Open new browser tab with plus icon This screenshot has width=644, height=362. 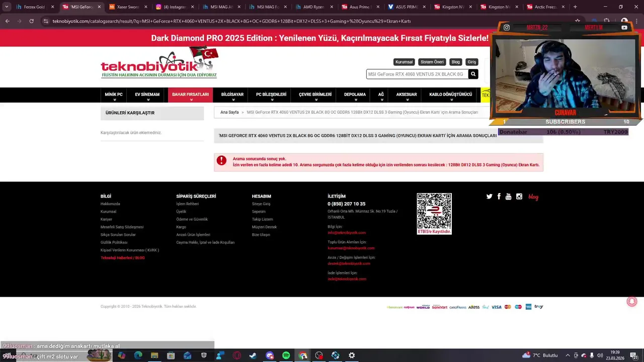(575, 7)
